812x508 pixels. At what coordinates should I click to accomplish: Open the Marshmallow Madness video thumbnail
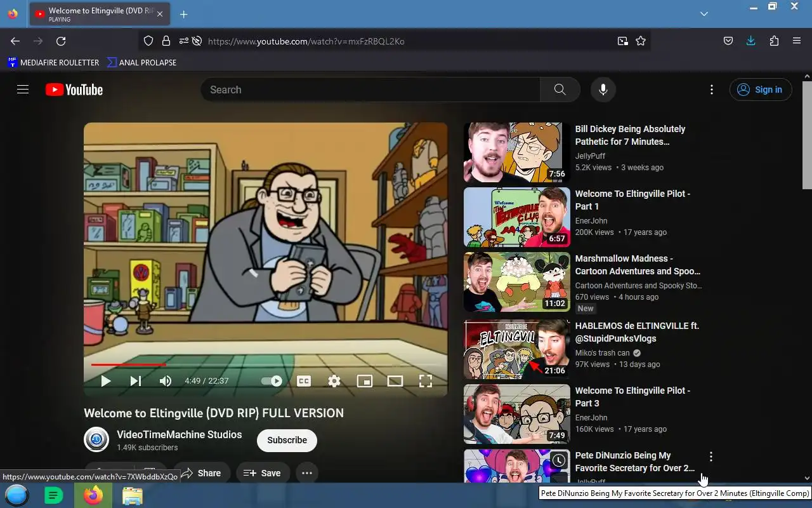516,282
